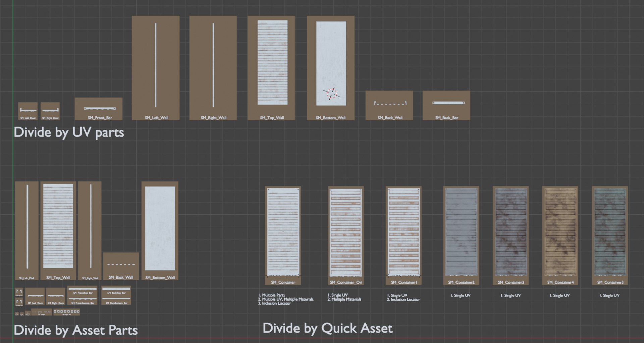Image resolution: width=644 pixels, height=343 pixels.
Task: Pick the SM_Container multi-part asset
Action: coord(283,236)
